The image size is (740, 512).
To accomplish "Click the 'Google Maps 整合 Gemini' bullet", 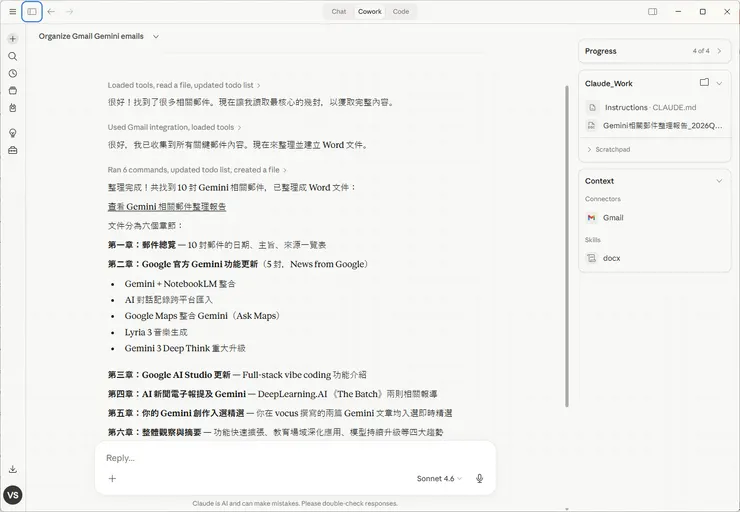I will pos(202,316).
